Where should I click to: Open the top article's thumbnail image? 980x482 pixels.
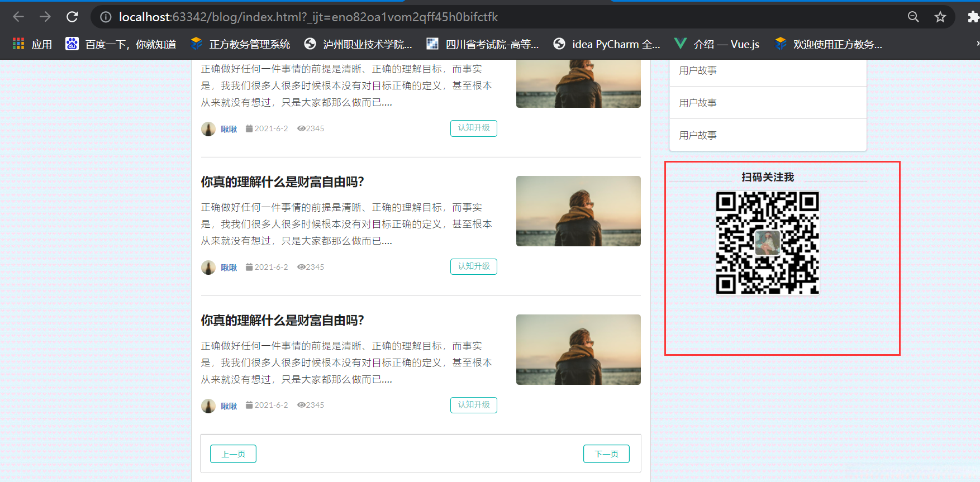(x=578, y=84)
